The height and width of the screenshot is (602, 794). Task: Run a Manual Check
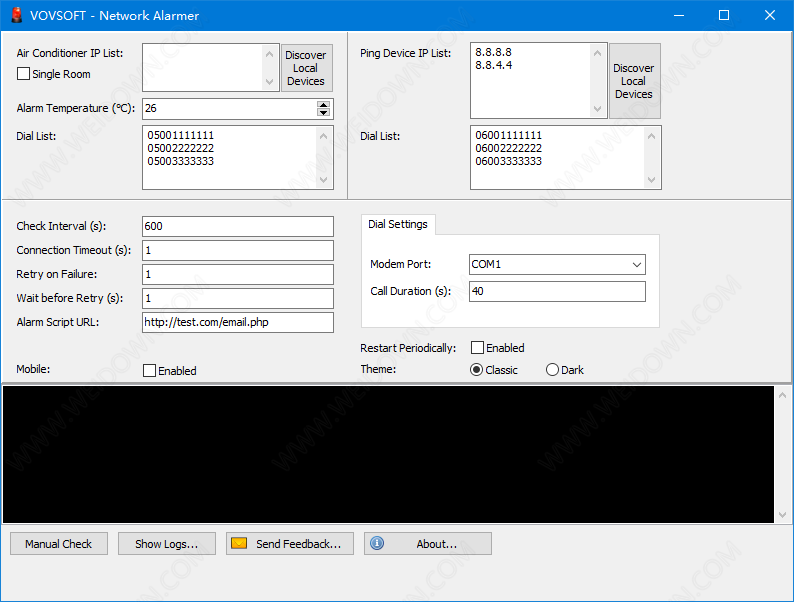click(x=59, y=544)
